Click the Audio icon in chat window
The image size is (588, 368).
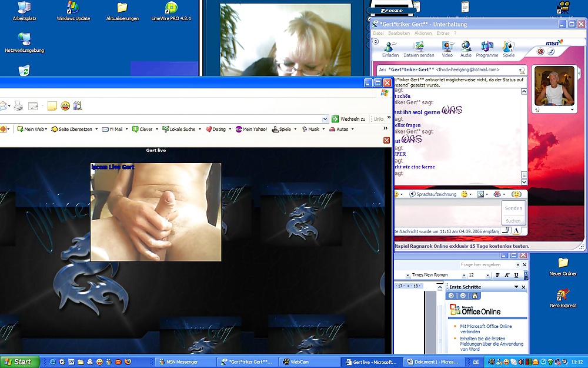click(466, 48)
